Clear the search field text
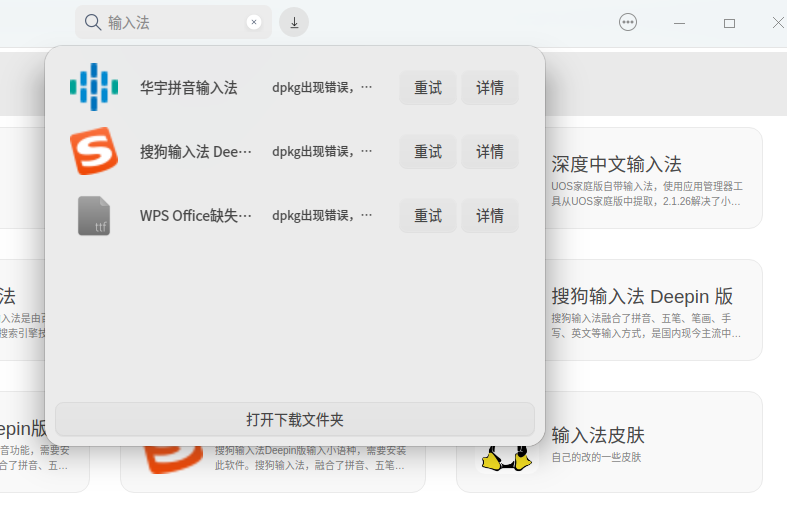The height and width of the screenshot is (521, 787). tap(254, 22)
